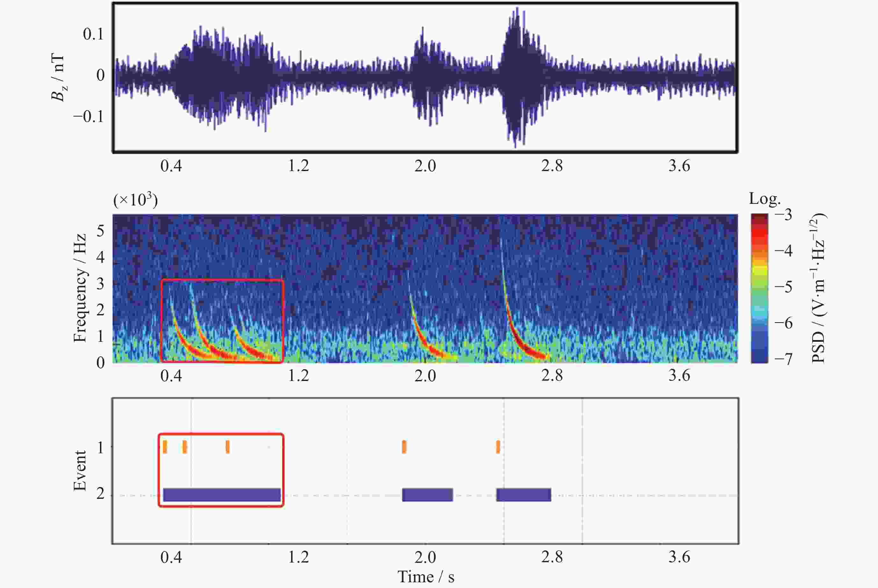This screenshot has height=588, width=878.
Task: Click the third orange event marker
Action: (228, 447)
